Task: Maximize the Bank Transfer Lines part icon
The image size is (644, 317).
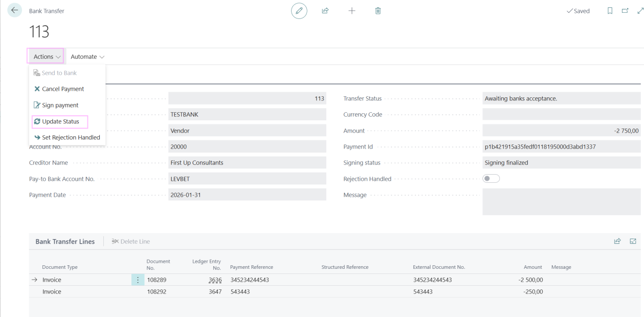Action: click(633, 241)
